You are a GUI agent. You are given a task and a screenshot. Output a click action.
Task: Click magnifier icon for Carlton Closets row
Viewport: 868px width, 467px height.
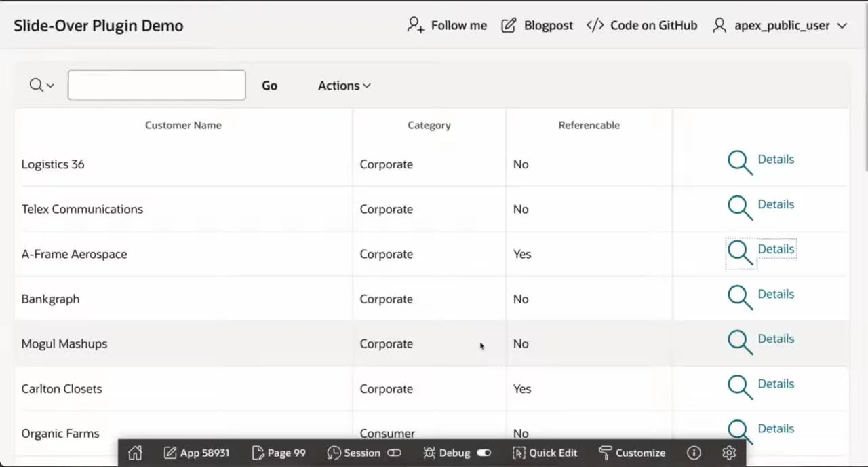point(739,387)
